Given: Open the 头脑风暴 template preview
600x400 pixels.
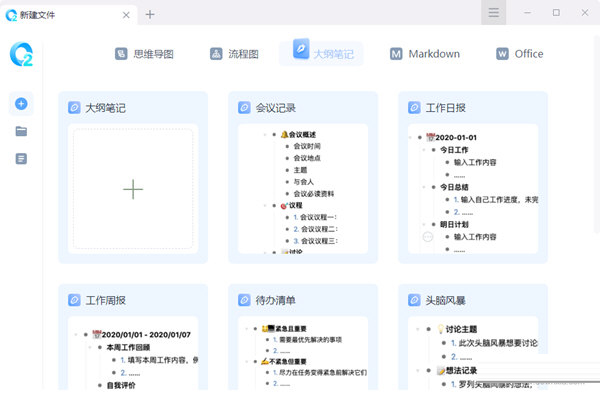Looking at the screenshot, I should (473, 353).
